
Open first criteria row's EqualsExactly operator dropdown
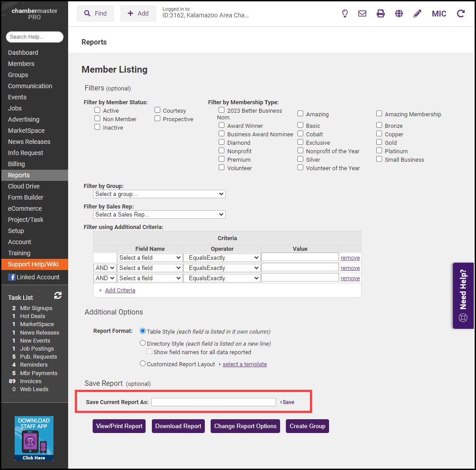pyautogui.click(x=222, y=257)
